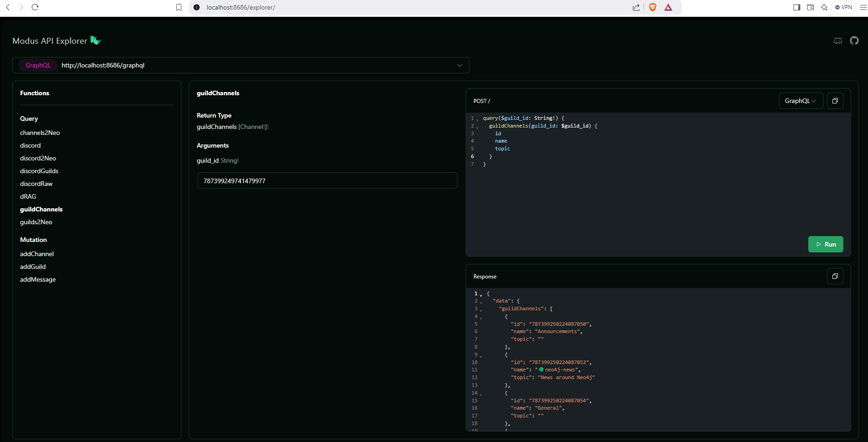Image resolution: width=868 pixels, height=442 pixels.
Task: Copy the Response JSON output
Action: coord(835,276)
